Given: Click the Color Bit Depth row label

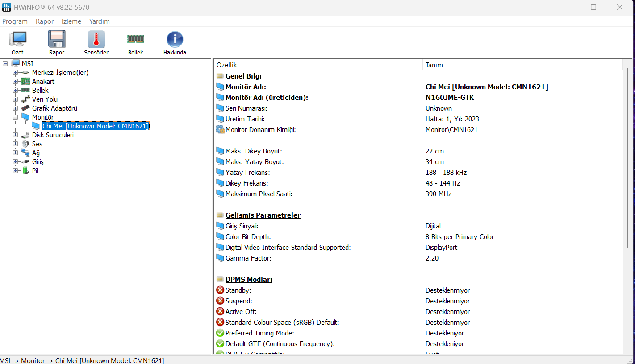Looking at the screenshot, I should [x=248, y=237].
